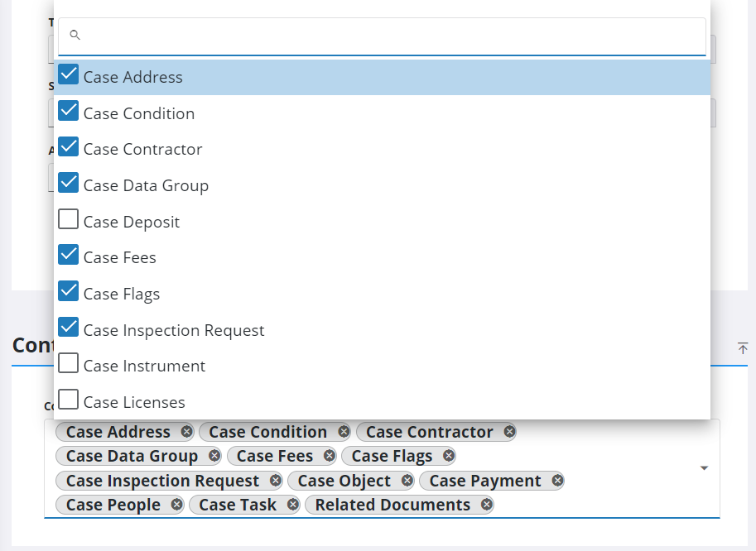Remove the Case Payment chip
The width and height of the screenshot is (756, 551).
557,481
